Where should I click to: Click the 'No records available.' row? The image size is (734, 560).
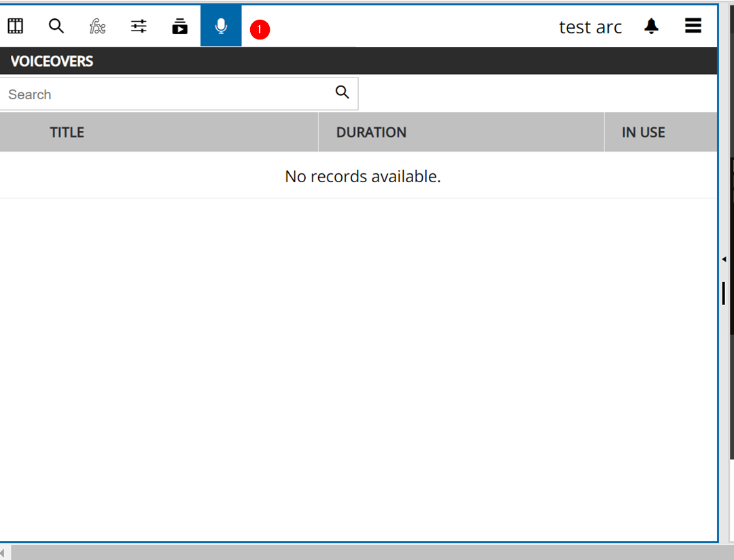point(362,177)
